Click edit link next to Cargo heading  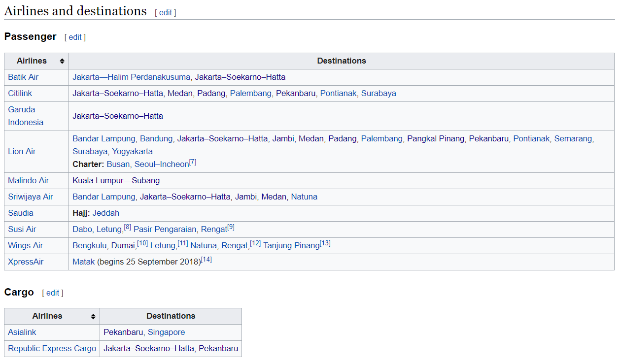point(53,293)
